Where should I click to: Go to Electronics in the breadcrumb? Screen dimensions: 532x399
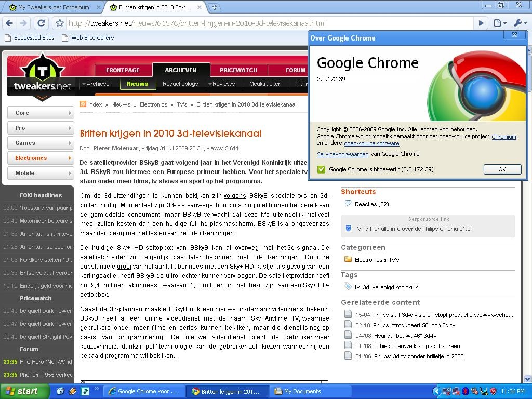pyautogui.click(x=153, y=104)
